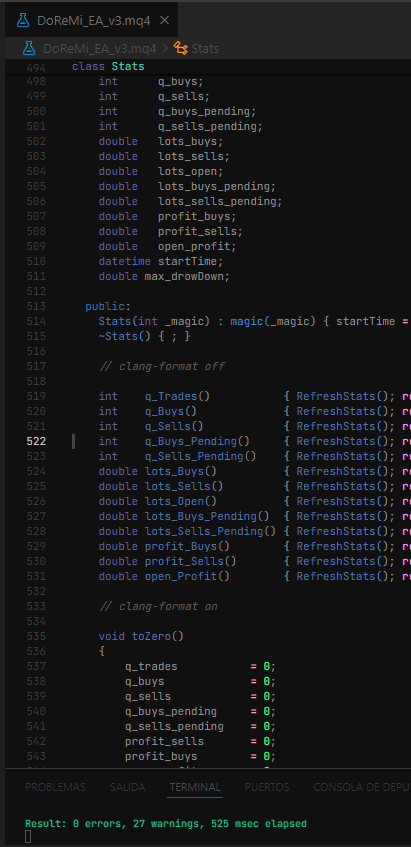Screen dimensions: 411x847
Task: Click the 'q_Buys()' method name
Action: pos(171,412)
